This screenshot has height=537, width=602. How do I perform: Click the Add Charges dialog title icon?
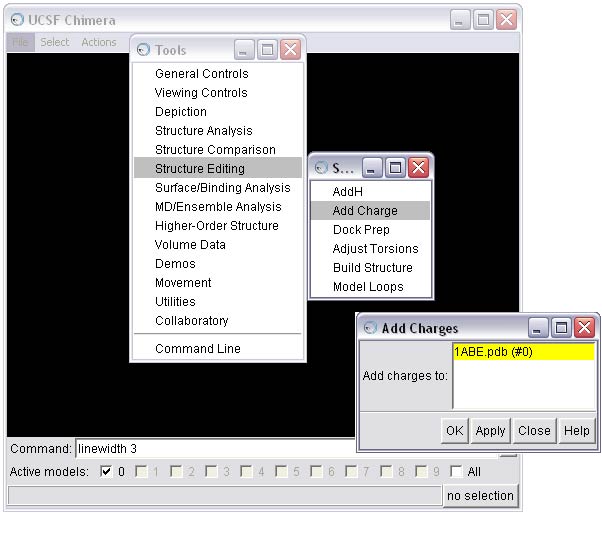pos(370,328)
